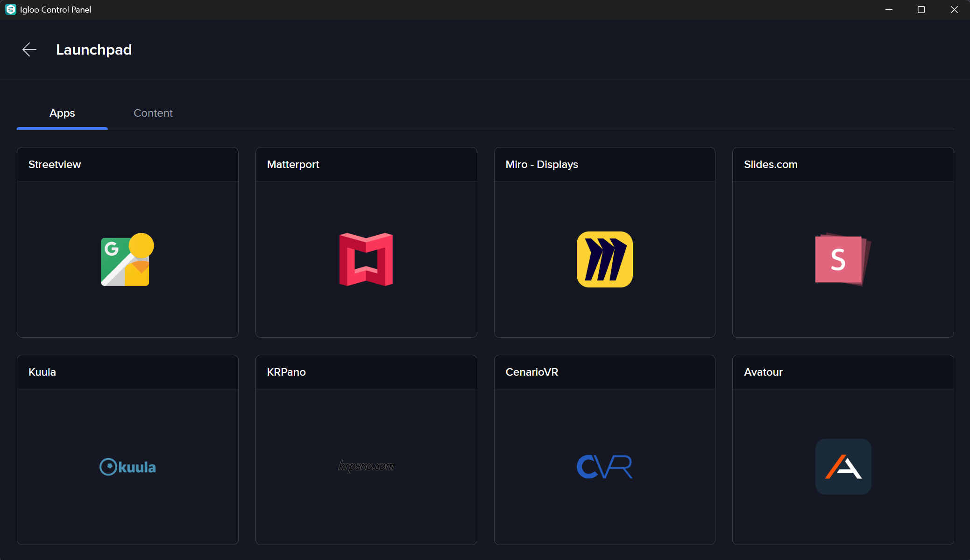Click the Matterport card header

pos(293,164)
